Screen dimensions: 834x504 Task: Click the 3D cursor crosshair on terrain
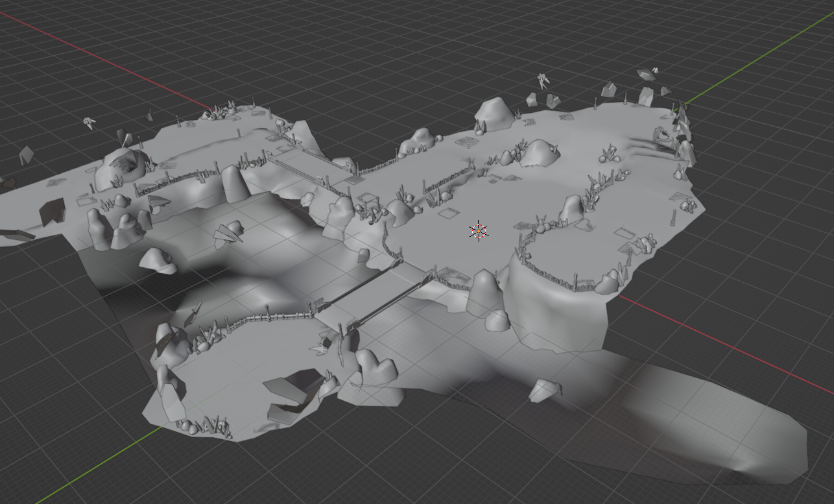[479, 230]
